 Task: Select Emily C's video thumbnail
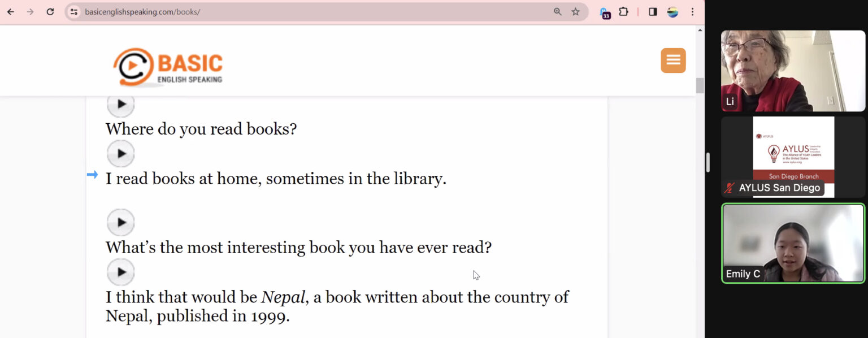(x=793, y=243)
